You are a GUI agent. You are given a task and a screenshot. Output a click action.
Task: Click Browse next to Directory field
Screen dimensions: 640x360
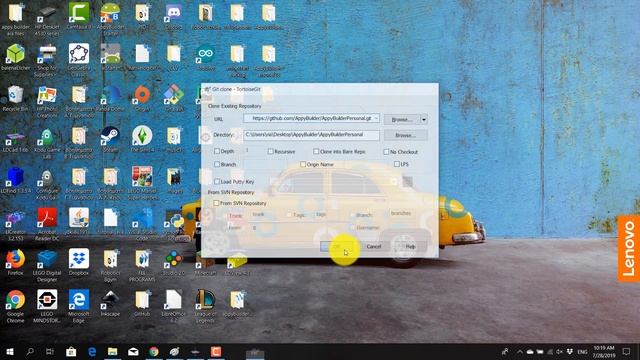coord(406,135)
